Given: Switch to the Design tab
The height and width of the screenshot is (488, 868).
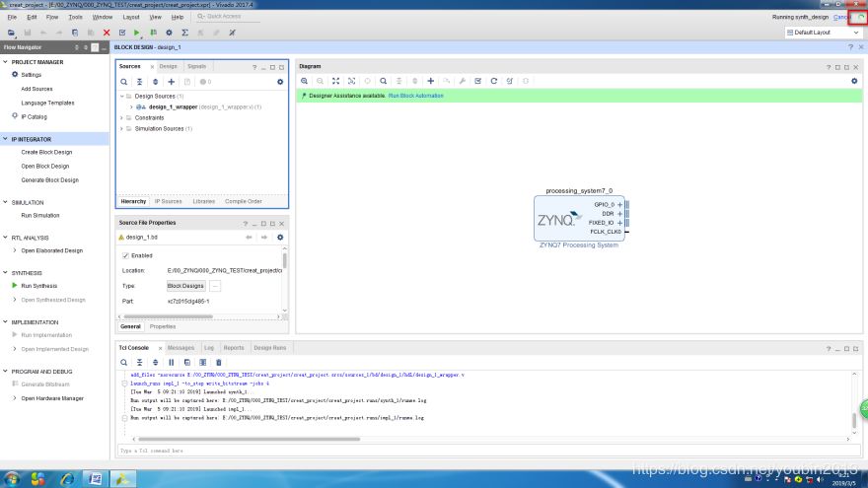Looking at the screenshot, I should [169, 66].
